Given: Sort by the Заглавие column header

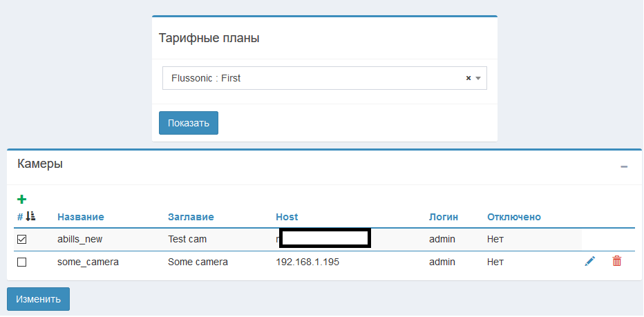Looking at the screenshot, I should click(x=191, y=217).
